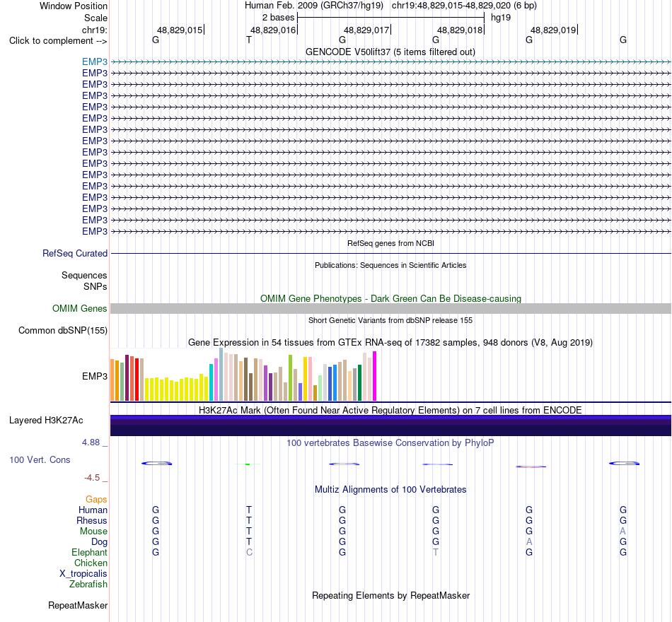Click the RefSeq Curated label
This screenshot has height=622, width=672.
pyautogui.click(x=75, y=253)
